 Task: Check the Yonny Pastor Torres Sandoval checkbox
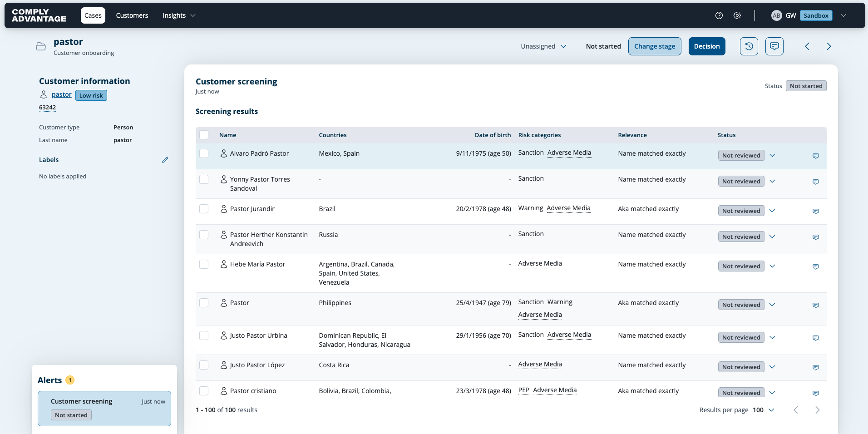[204, 179]
